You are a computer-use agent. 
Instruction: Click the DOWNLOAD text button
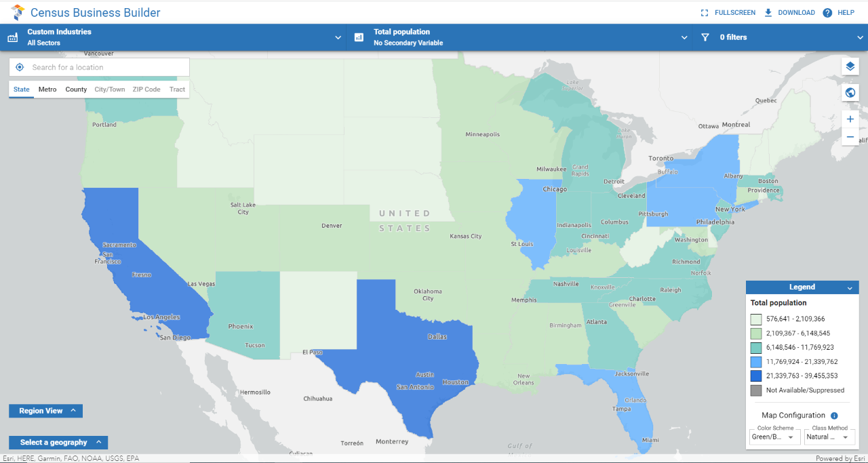[x=796, y=13]
